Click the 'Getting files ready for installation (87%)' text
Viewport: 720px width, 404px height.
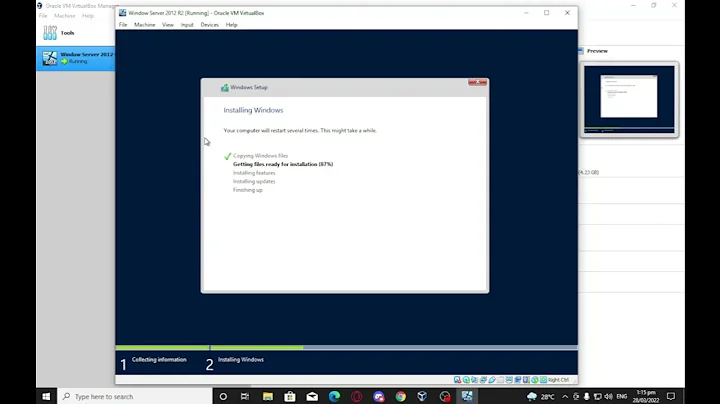point(283,164)
